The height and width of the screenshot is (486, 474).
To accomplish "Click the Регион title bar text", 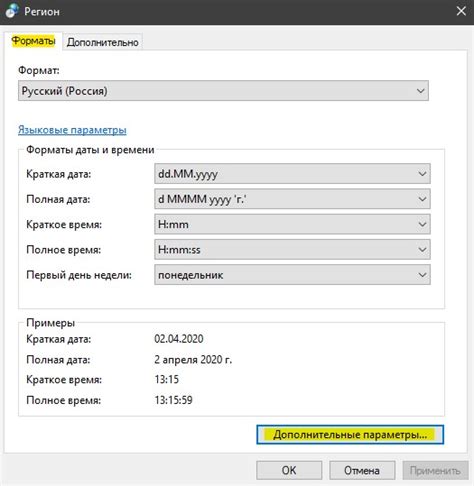I will [42, 12].
